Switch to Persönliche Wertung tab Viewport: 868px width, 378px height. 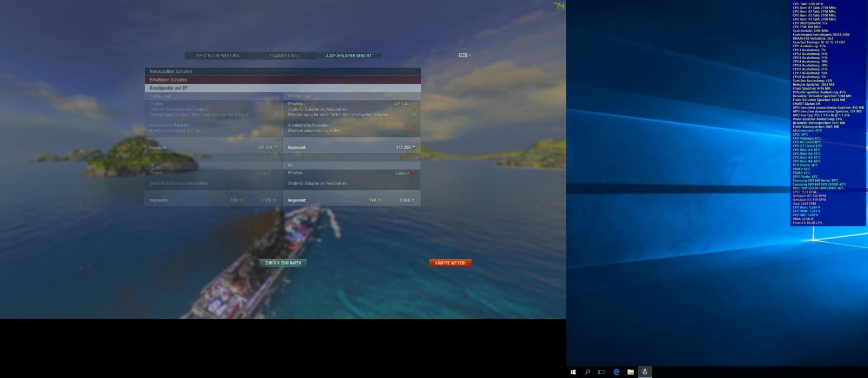pyautogui.click(x=217, y=55)
